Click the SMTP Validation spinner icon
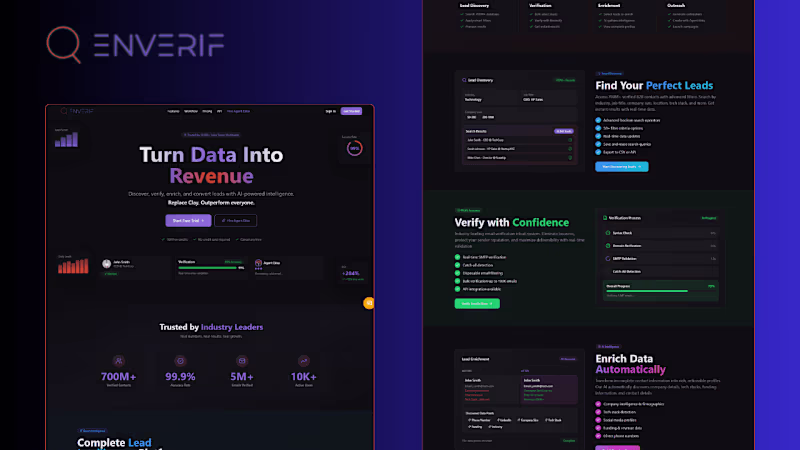800x450 pixels. (x=608, y=259)
